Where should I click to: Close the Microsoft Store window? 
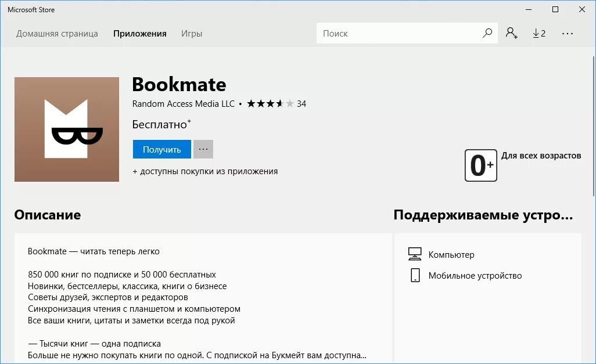(582, 9)
